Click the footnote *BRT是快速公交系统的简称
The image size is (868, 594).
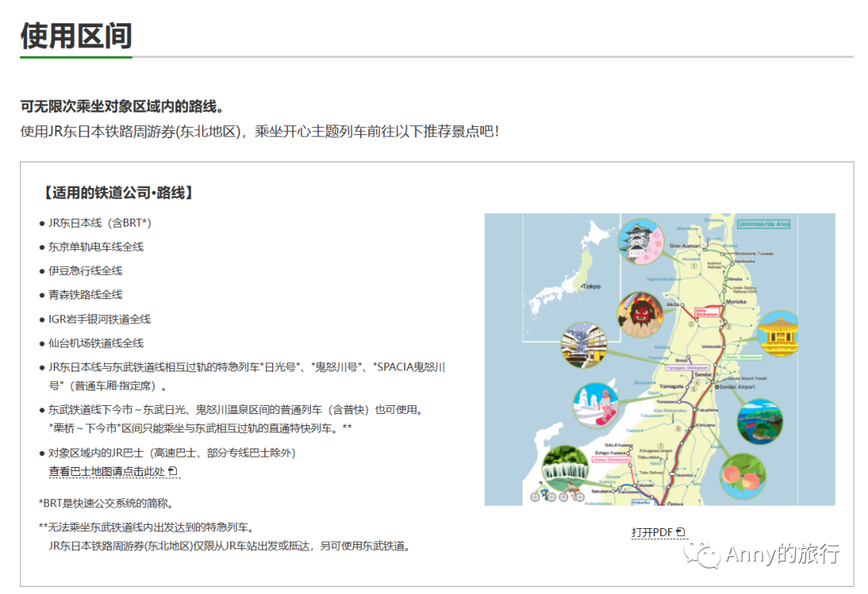click(106, 502)
